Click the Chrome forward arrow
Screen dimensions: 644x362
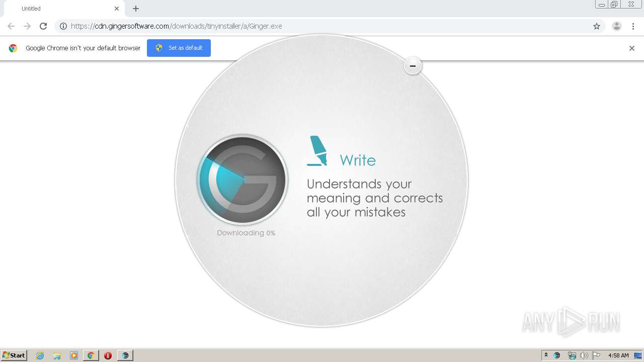click(x=27, y=26)
